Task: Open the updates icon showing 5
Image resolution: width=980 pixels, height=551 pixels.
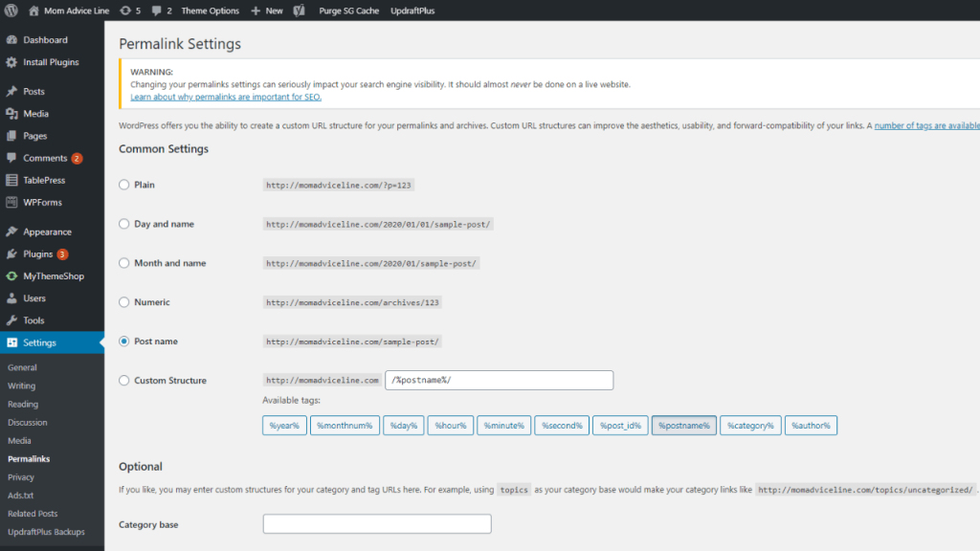Action: 125,11
